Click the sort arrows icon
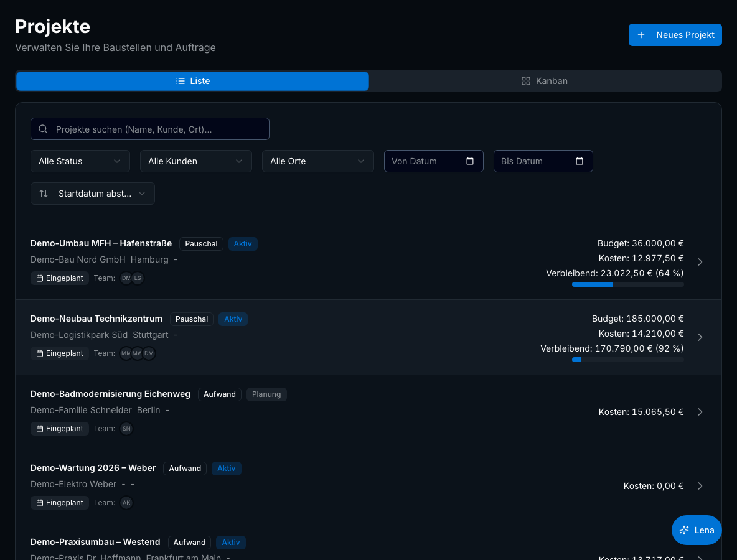737x560 pixels. tap(44, 194)
